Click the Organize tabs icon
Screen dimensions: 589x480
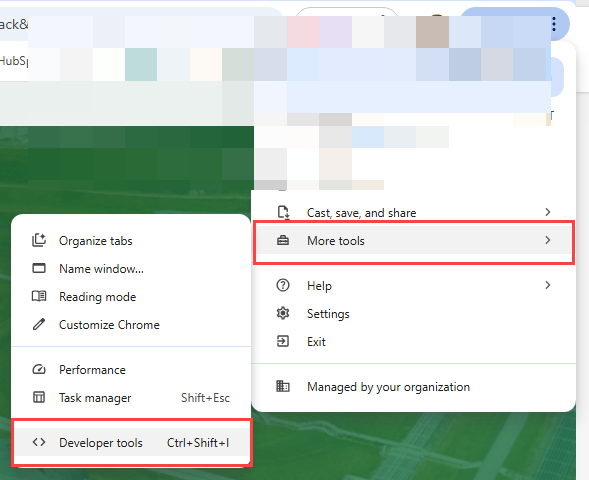(39, 240)
